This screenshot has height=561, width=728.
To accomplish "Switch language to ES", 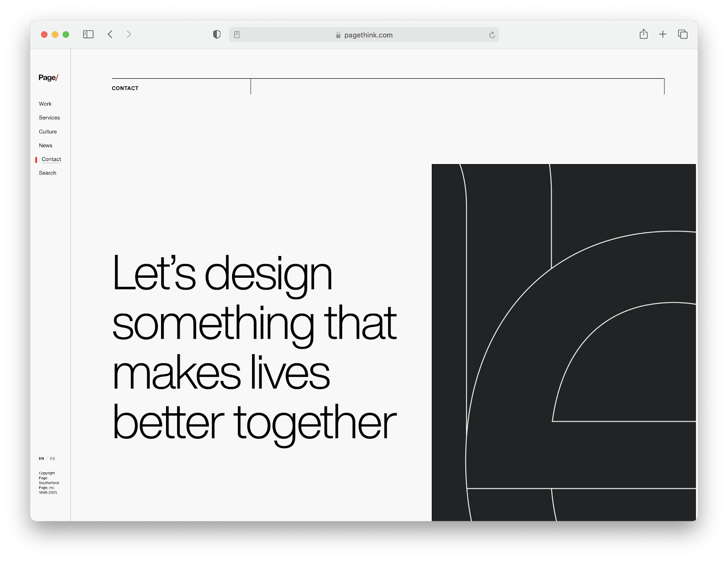I will (x=52, y=459).
